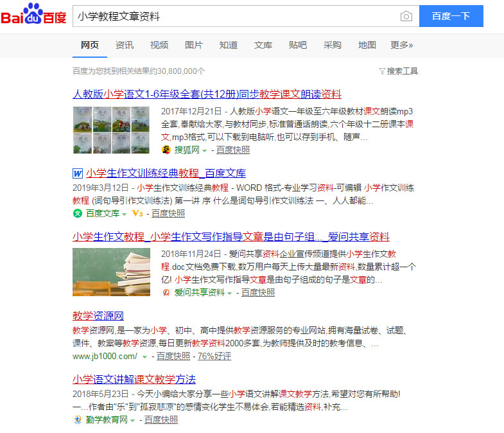Click the date 2018年11月24日 snippet
Screen dimensions: 504x433
pos(191,254)
